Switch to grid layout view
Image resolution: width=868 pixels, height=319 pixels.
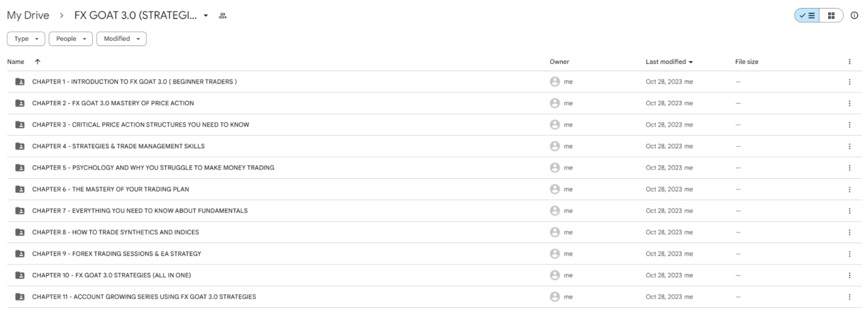(831, 16)
